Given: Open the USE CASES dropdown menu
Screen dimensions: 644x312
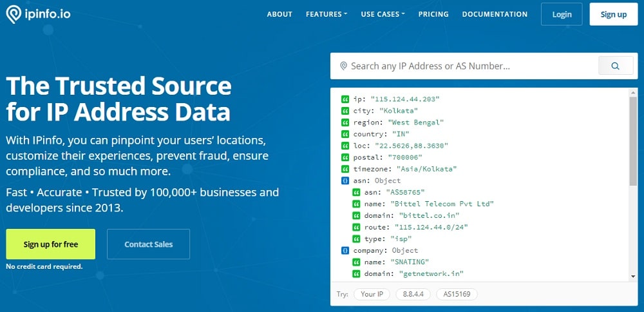Looking at the screenshot, I should click(x=383, y=14).
